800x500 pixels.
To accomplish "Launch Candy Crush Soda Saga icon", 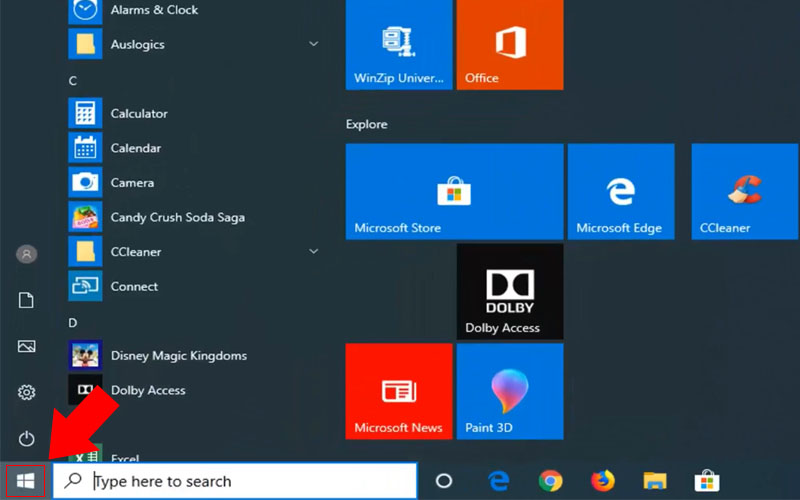I will click(x=85, y=217).
